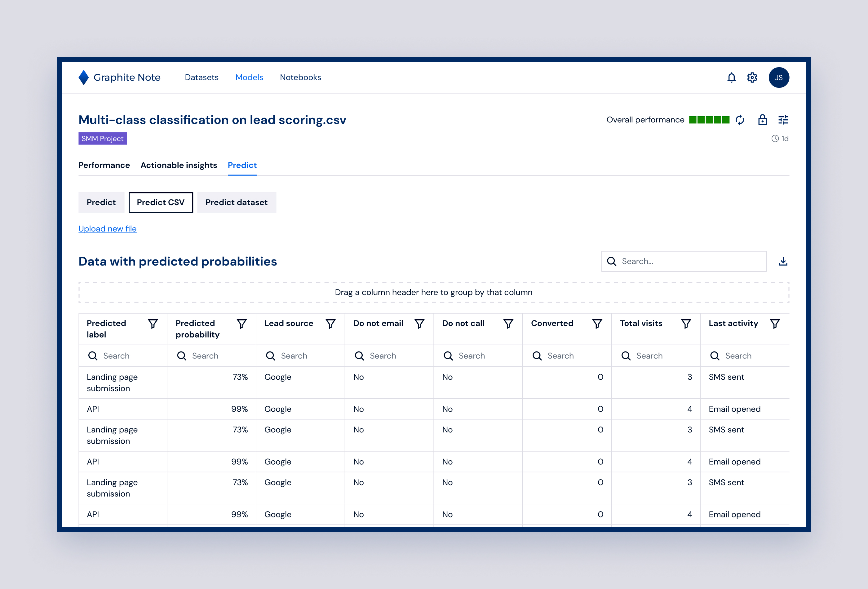Image resolution: width=868 pixels, height=589 pixels.
Task: Filter the Predicted label column
Action: 153,324
